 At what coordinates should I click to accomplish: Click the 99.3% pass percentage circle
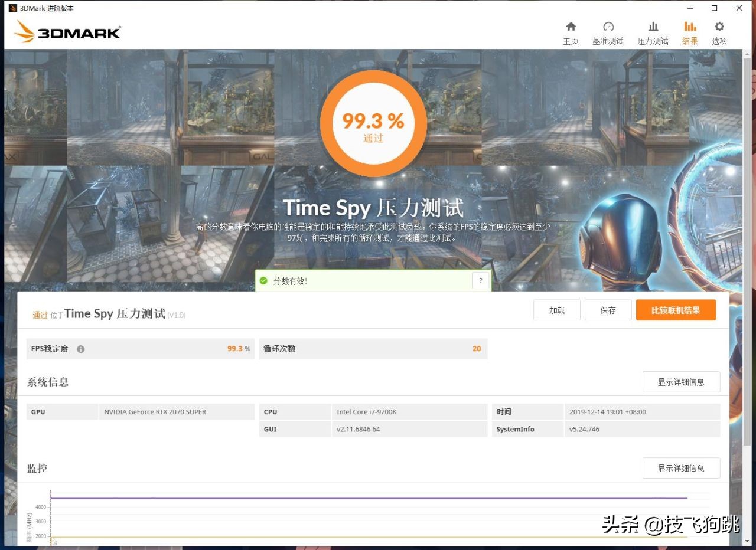[373, 122]
